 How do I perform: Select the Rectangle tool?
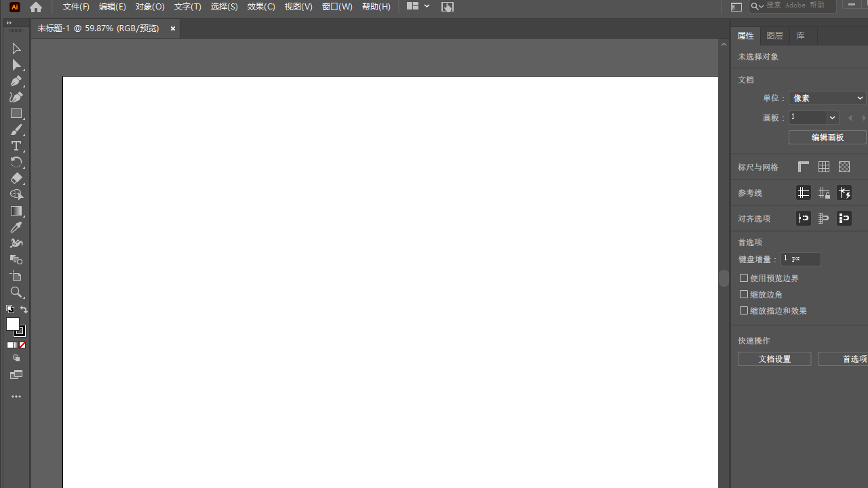(16, 113)
